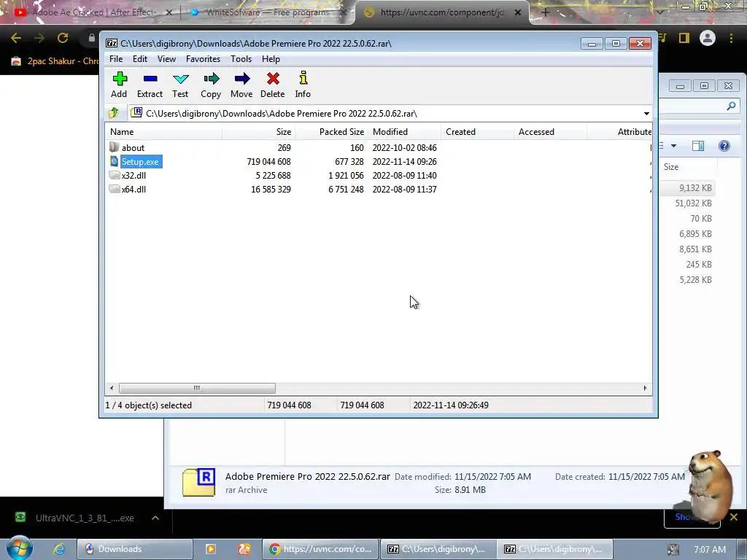Click the Explorer search magnifier icon

point(731,106)
